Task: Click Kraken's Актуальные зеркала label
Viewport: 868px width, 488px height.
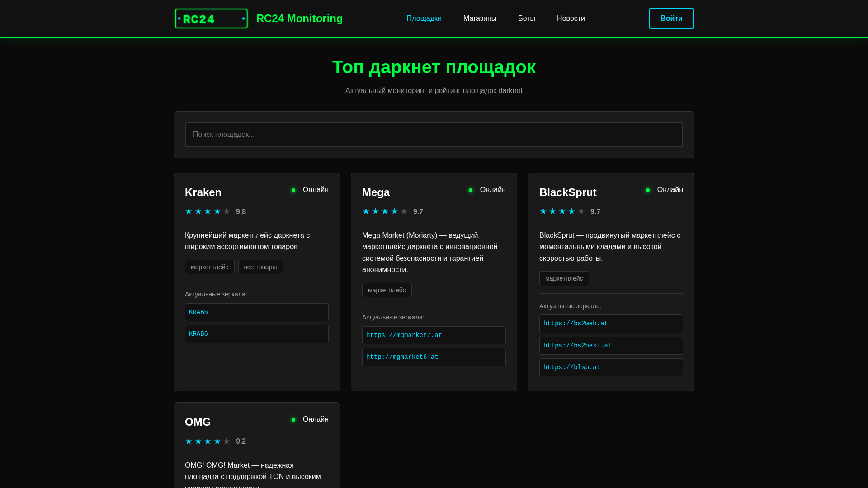Action: pyautogui.click(x=216, y=294)
